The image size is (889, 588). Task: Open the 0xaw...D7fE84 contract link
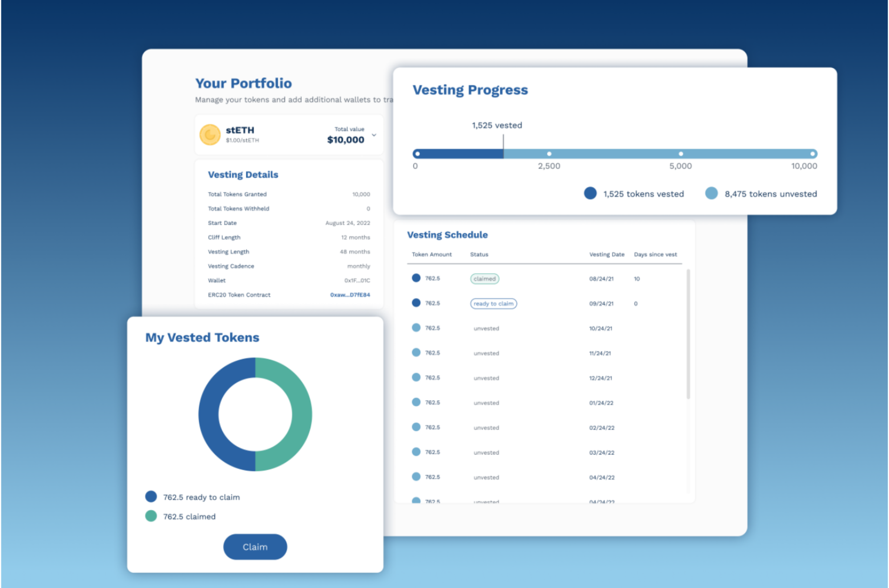point(350,295)
